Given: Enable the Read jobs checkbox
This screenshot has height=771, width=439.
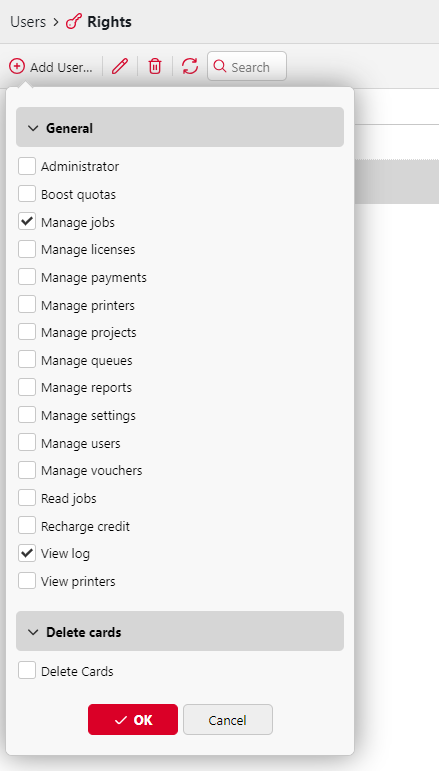Looking at the screenshot, I should coord(27,498).
